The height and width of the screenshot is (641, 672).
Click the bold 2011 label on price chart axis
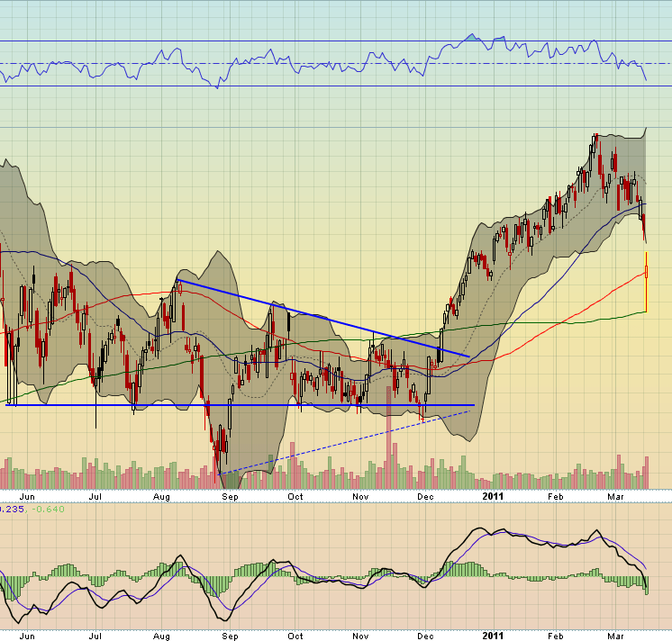tap(493, 496)
